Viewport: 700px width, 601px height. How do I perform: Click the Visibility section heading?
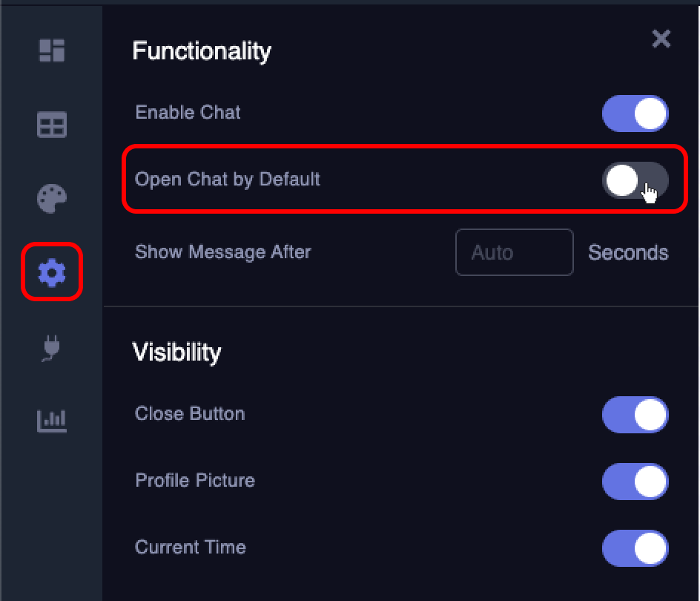(x=176, y=352)
